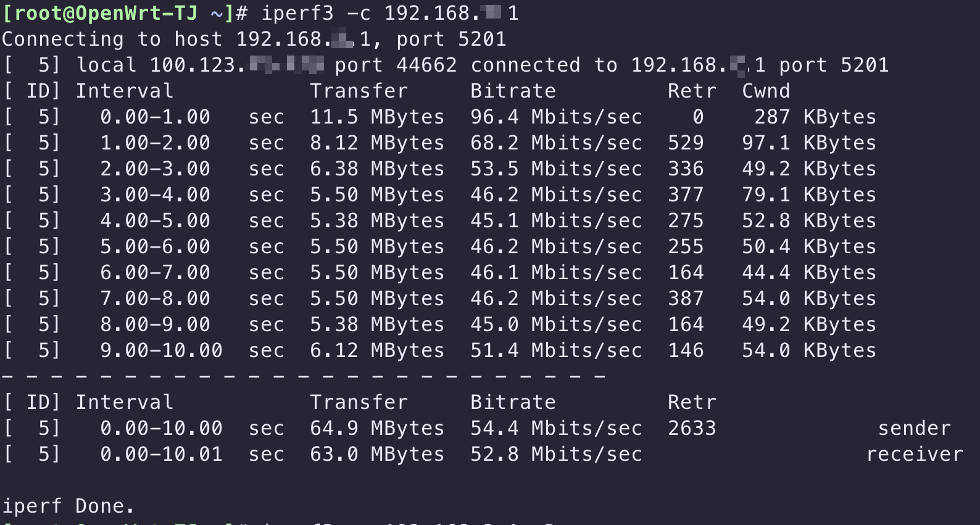Select the total 2633 retransmits value
Viewport: 980px width, 525px height.
[x=692, y=428]
